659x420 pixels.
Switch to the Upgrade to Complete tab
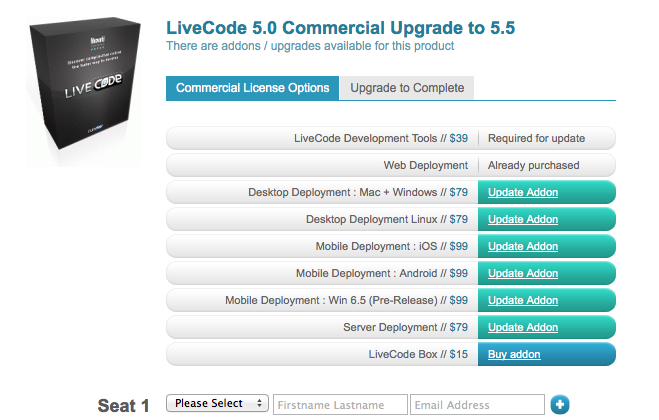pyautogui.click(x=407, y=88)
